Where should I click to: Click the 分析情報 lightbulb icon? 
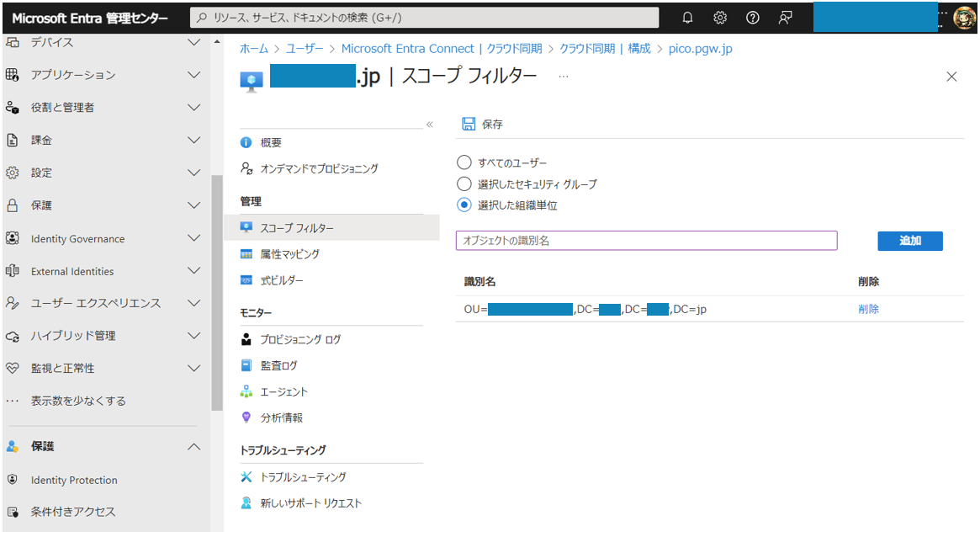pos(246,417)
